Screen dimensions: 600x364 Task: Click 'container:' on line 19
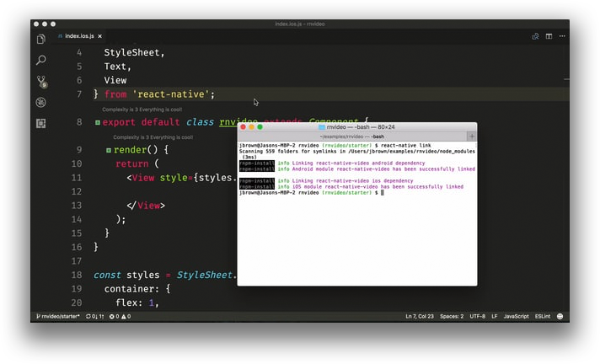click(131, 289)
